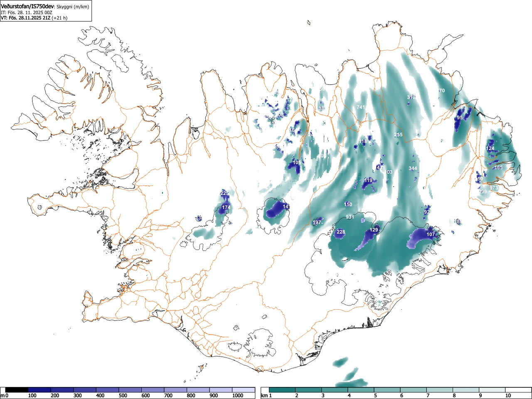Click the '(+21 h)' forecast offset text

click(59, 18)
